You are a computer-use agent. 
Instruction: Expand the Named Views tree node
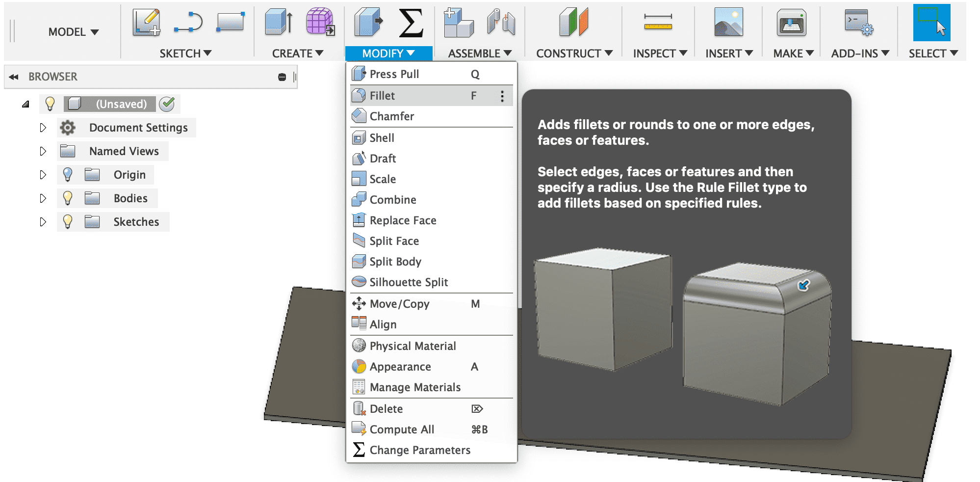[x=43, y=151]
